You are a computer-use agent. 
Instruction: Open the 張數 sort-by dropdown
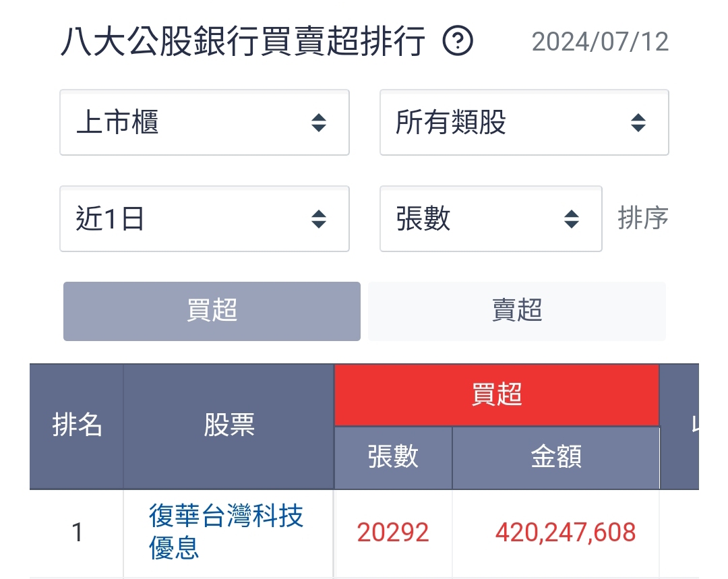tap(490, 219)
